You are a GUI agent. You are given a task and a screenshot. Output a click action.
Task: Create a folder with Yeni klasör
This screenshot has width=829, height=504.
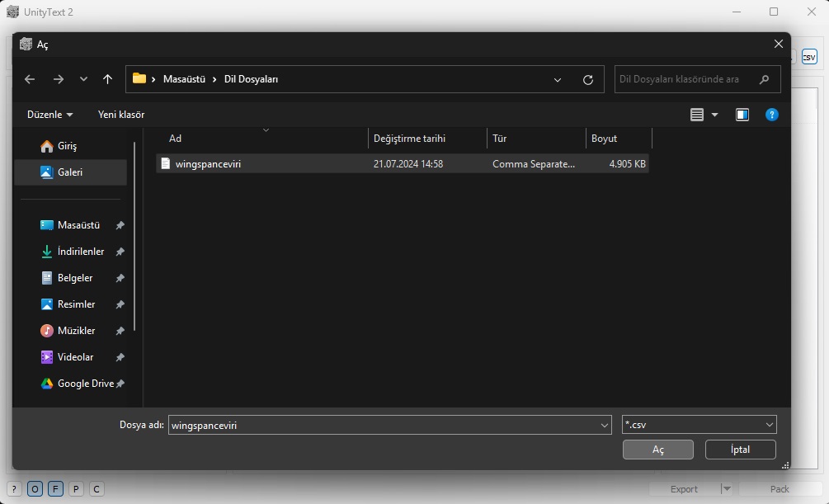pyautogui.click(x=121, y=115)
